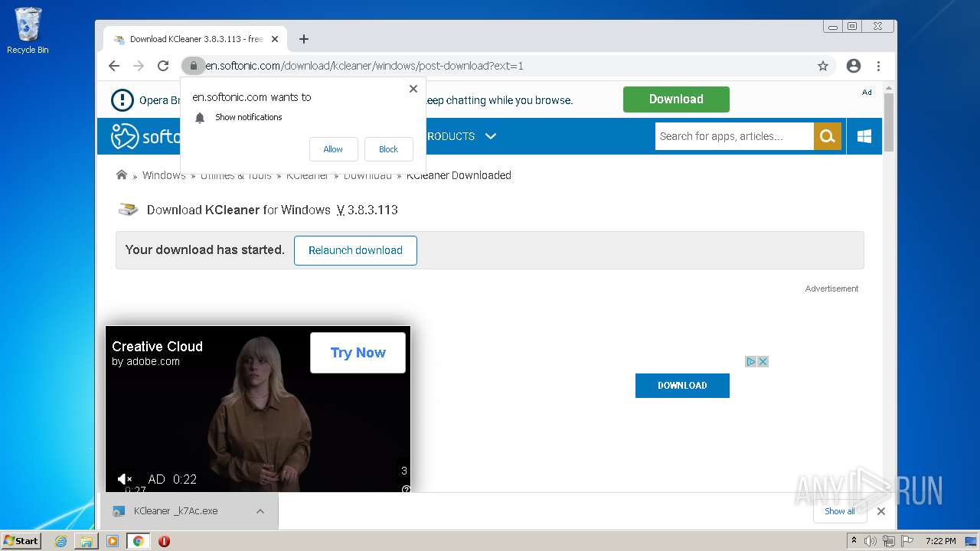
Task: Click the 7:22 PM taskbar clock
Action: [x=941, y=541]
